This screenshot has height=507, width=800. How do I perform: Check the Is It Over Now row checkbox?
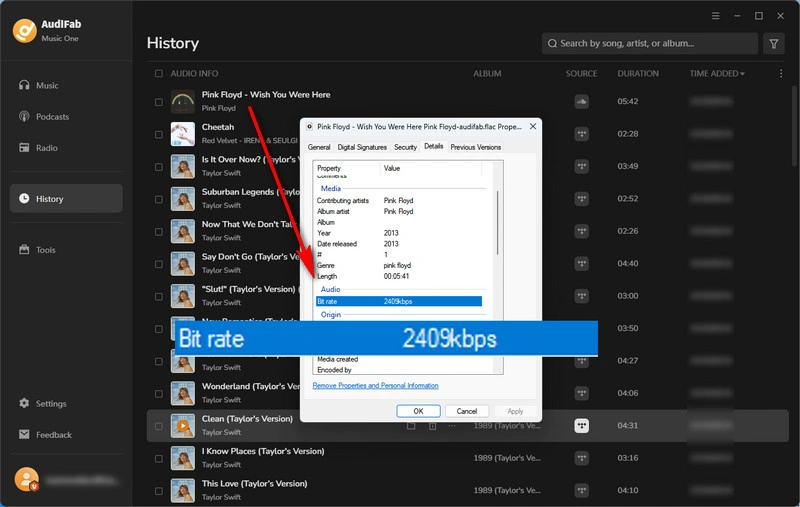pyautogui.click(x=159, y=167)
